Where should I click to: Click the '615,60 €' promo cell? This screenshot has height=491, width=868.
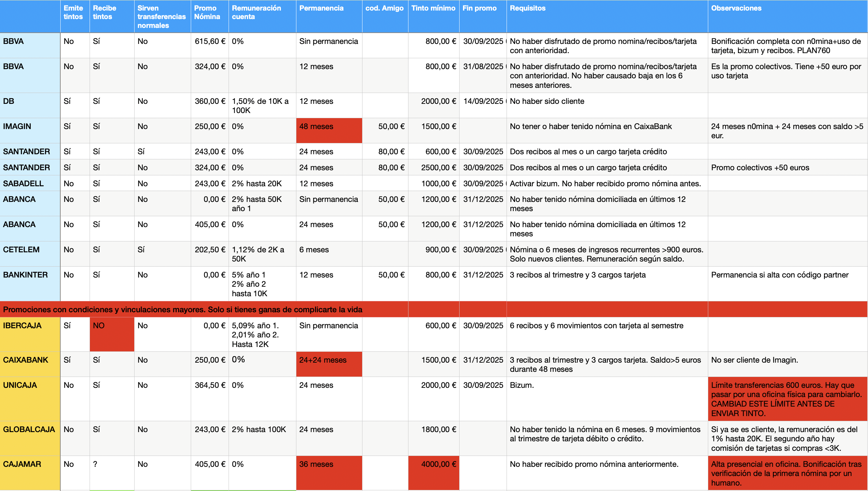point(210,45)
